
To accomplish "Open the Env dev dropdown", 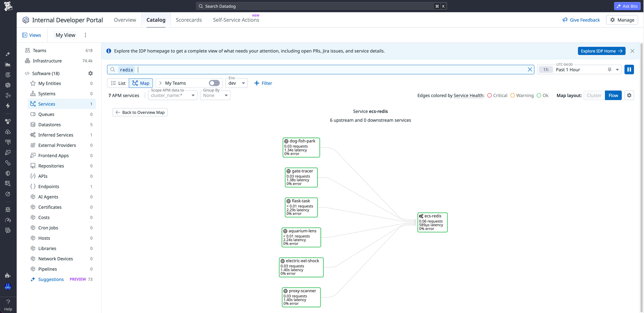I will [236, 83].
